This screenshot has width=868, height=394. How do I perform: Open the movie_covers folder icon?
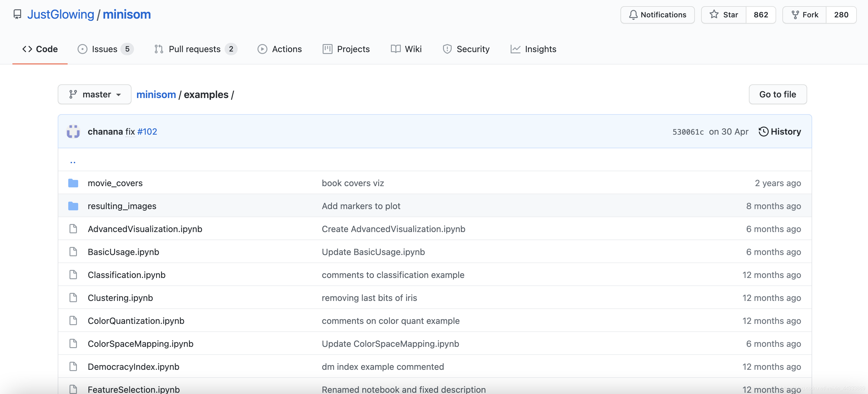pos(73,183)
